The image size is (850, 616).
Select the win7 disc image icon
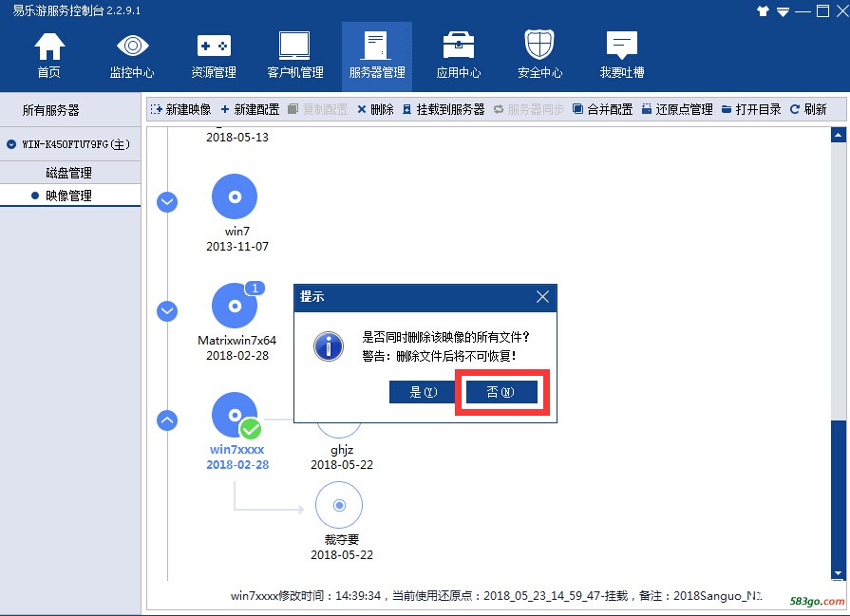pyautogui.click(x=235, y=196)
